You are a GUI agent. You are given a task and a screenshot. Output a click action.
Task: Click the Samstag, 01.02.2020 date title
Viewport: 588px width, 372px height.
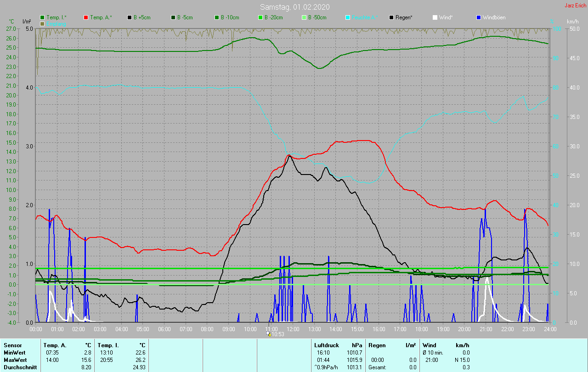point(294,7)
